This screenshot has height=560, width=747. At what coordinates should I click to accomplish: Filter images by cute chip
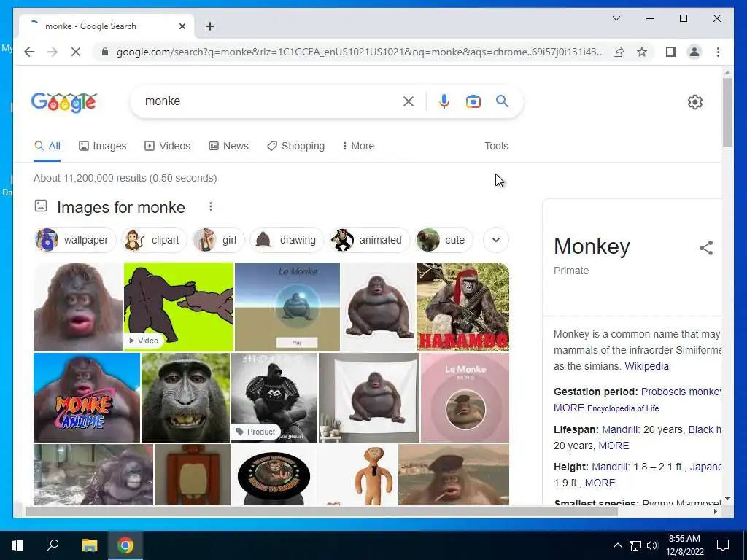point(444,240)
